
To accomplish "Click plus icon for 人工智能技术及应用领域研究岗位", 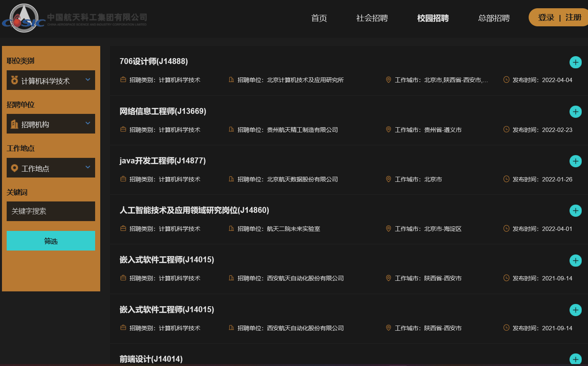I will point(575,210).
